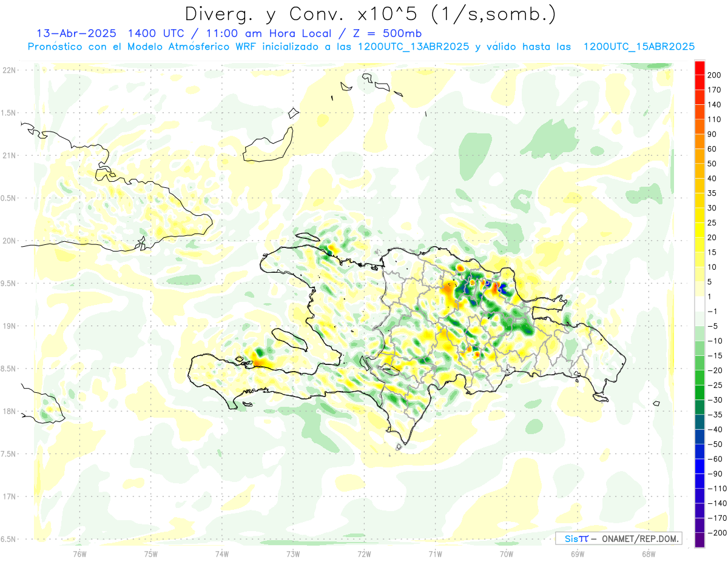Screen dimensions: 728x562
Task: Click the '1200UTC_13ABR2025' initialization timestamp
Action: click(x=413, y=47)
